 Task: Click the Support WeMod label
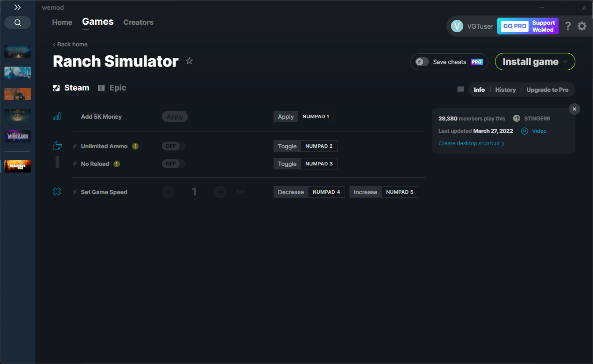click(x=544, y=26)
